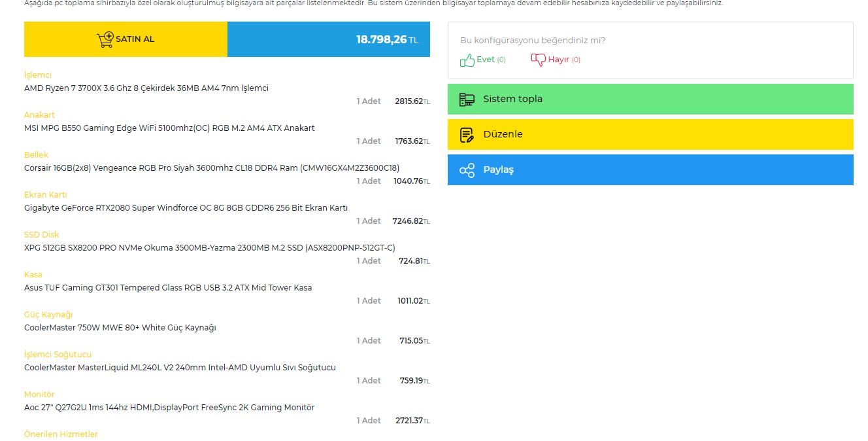
Task: Open the CoolerMaster MasterLiquid ML240L cooler
Action: click(x=180, y=368)
